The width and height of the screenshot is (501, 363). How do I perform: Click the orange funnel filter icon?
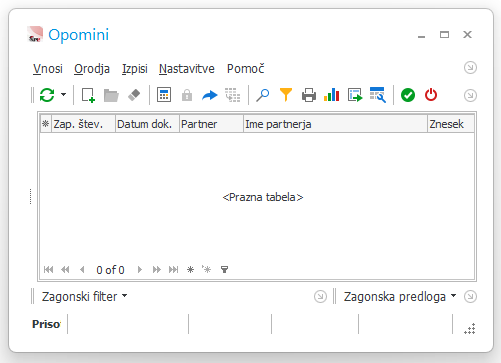[x=286, y=95]
